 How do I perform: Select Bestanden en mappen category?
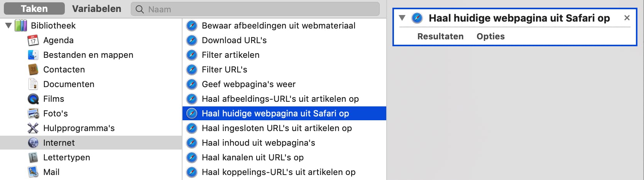point(88,55)
